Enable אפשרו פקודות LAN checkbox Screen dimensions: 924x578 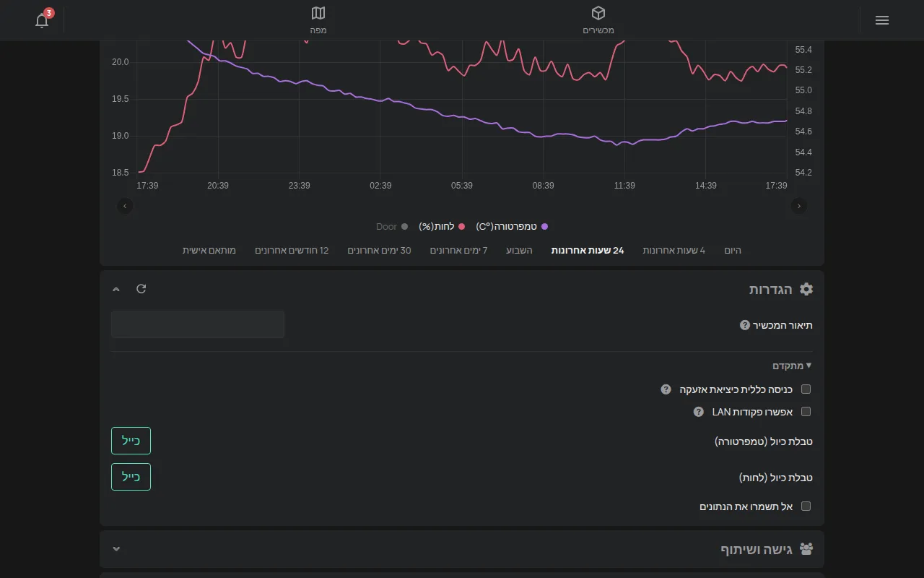coord(806,412)
